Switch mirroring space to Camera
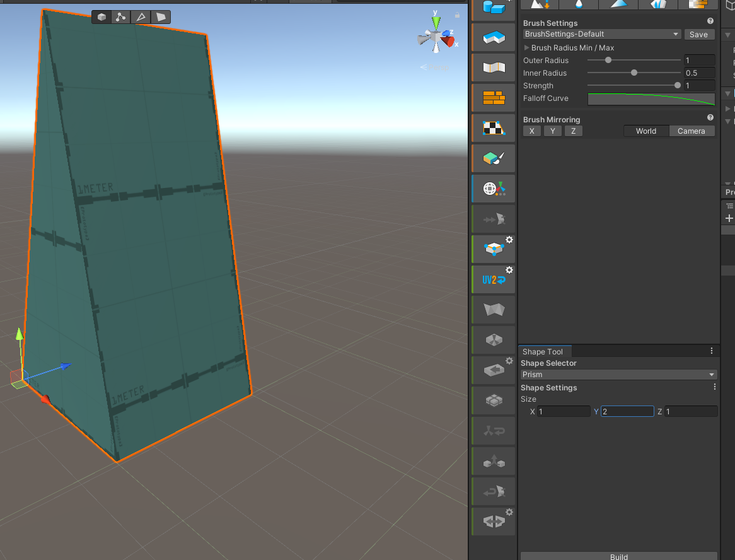The height and width of the screenshot is (560, 735). (x=692, y=131)
